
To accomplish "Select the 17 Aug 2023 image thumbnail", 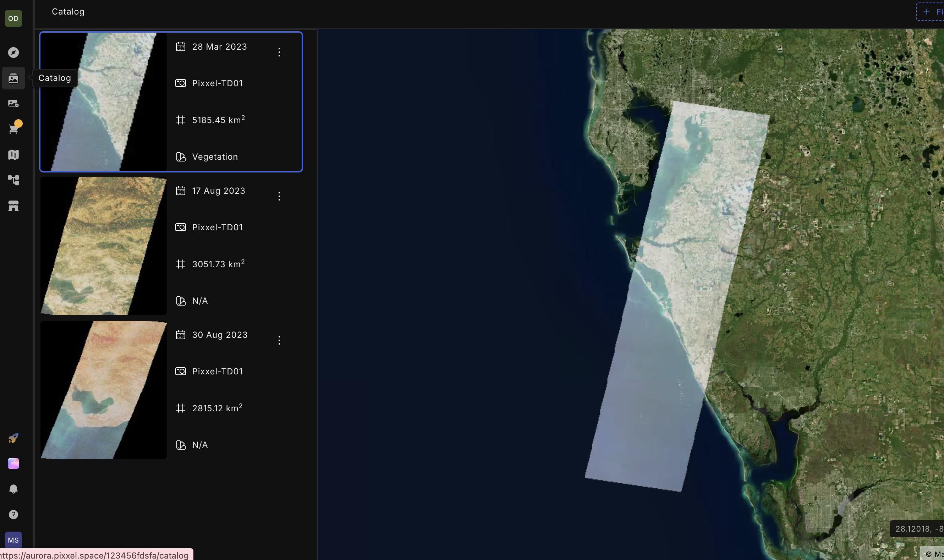I will [x=104, y=246].
